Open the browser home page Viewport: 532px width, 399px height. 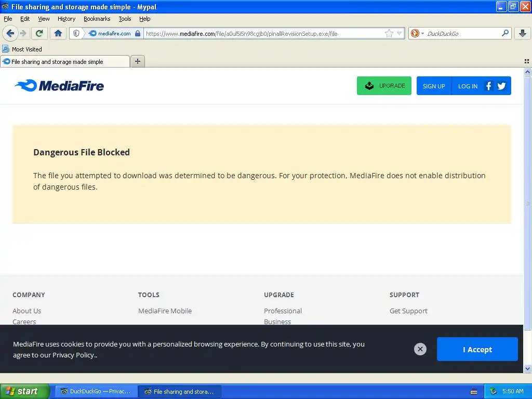(58, 33)
